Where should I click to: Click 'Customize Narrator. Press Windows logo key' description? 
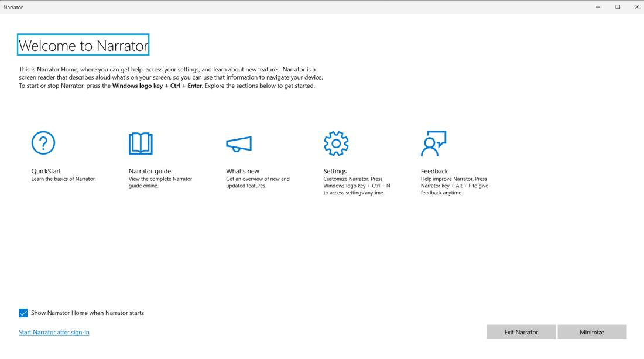(x=357, y=186)
